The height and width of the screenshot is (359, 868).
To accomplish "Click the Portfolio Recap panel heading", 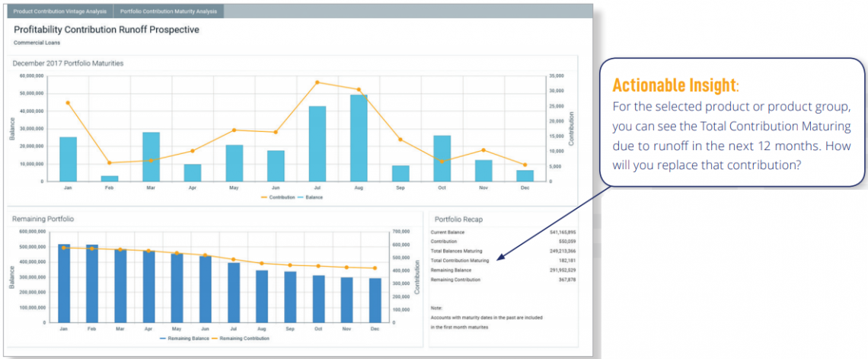I will click(x=458, y=220).
